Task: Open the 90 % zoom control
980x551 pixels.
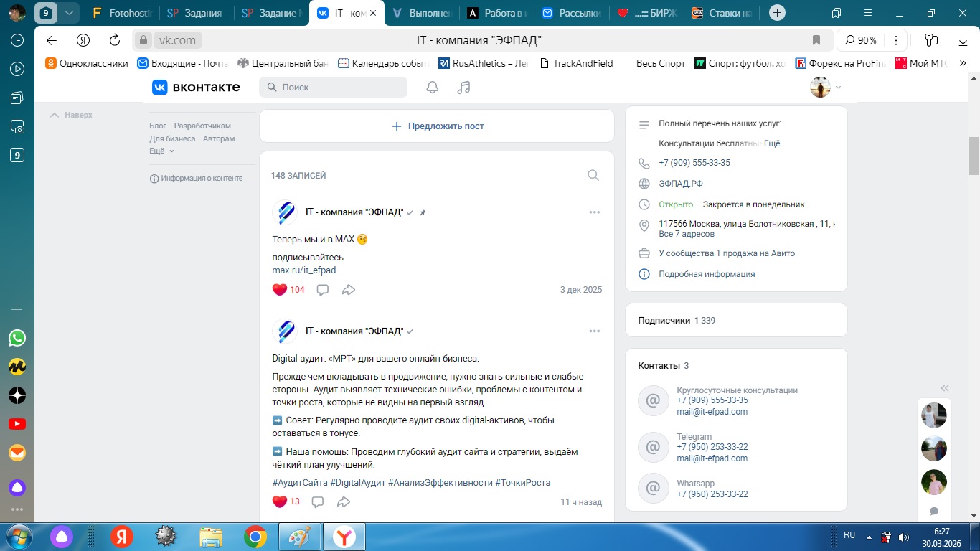Action: (862, 40)
